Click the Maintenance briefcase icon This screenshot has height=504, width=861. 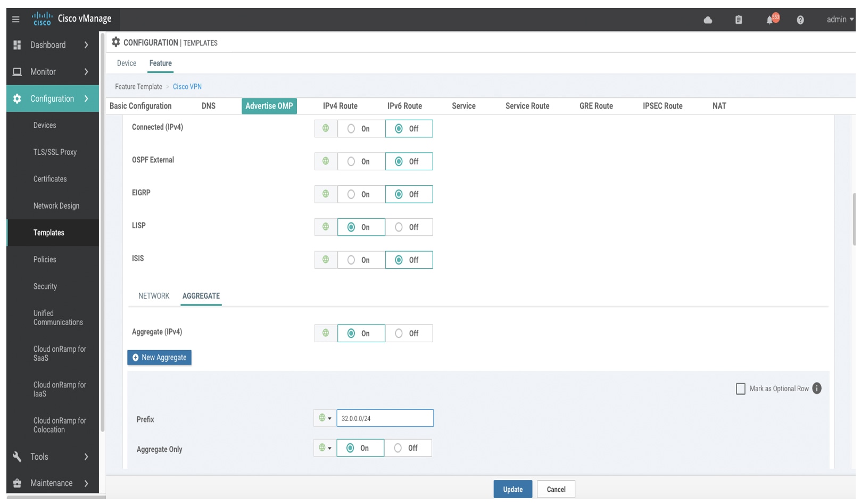(x=17, y=483)
